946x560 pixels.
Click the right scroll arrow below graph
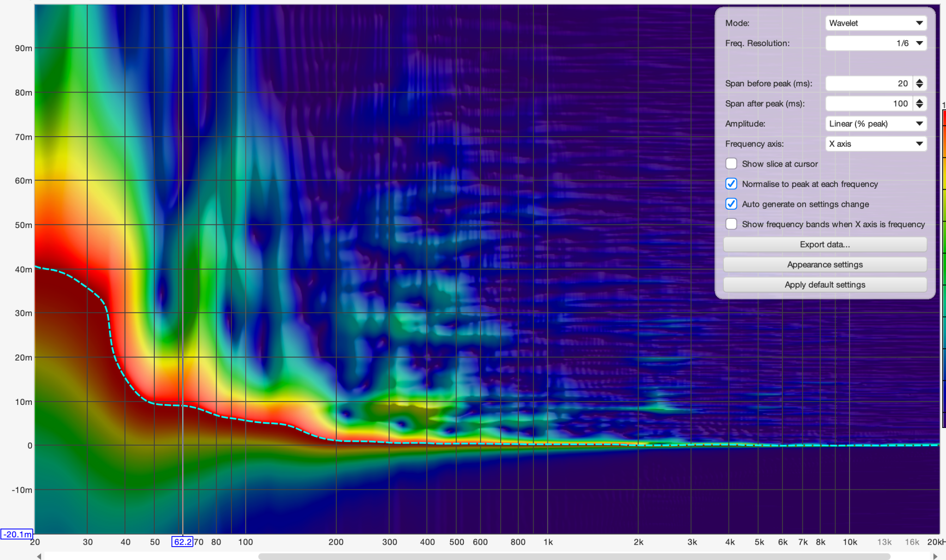[x=935, y=556]
